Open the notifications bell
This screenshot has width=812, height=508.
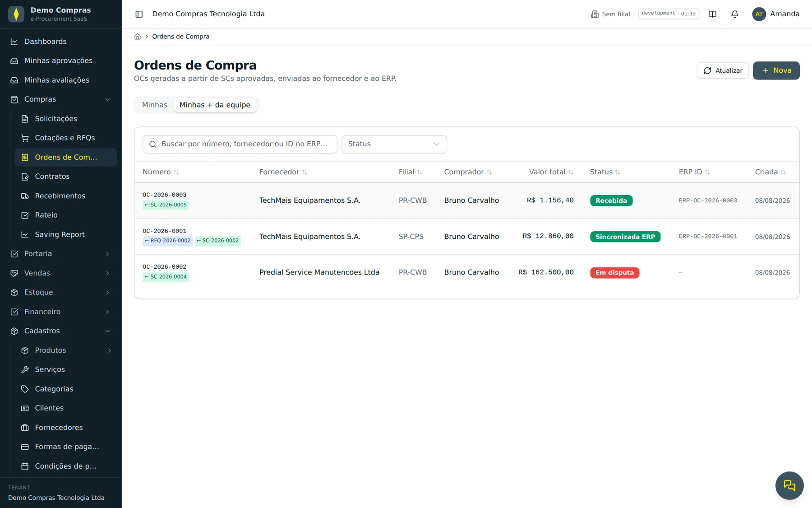coord(734,14)
